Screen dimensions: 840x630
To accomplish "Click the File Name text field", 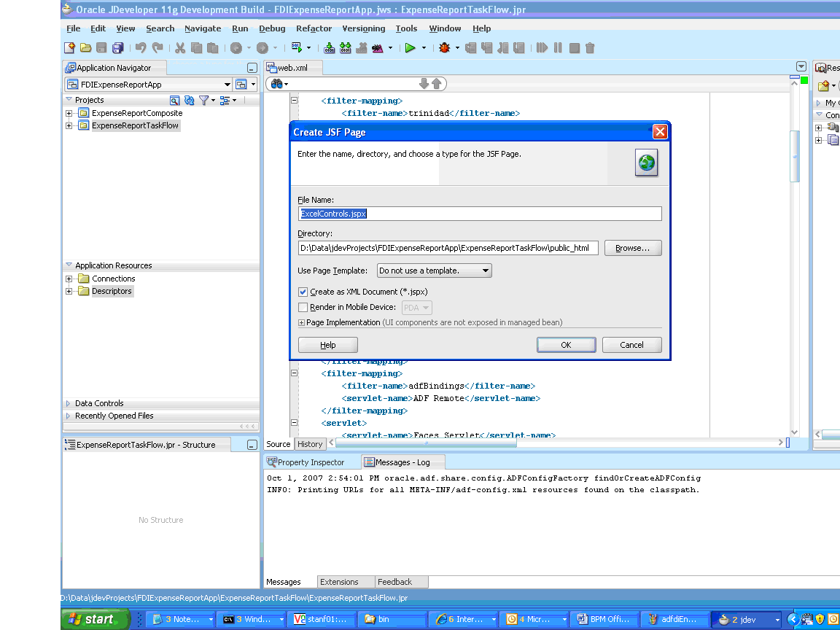I will click(x=480, y=214).
